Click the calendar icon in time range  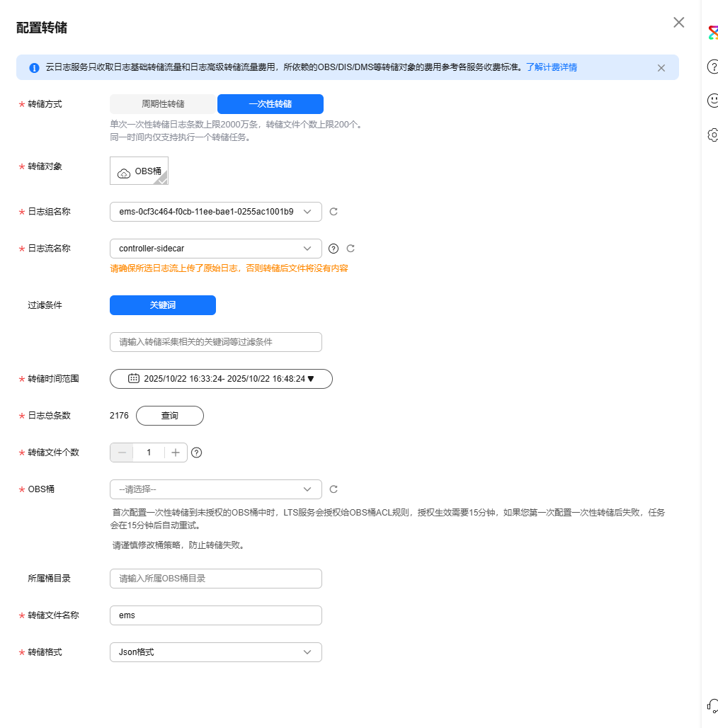[x=134, y=378]
